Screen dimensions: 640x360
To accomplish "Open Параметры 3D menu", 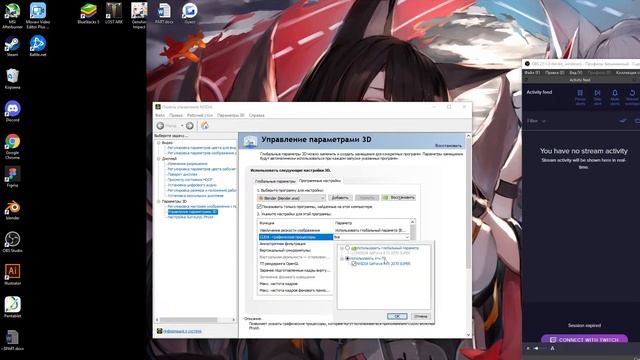I will [231, 116].
